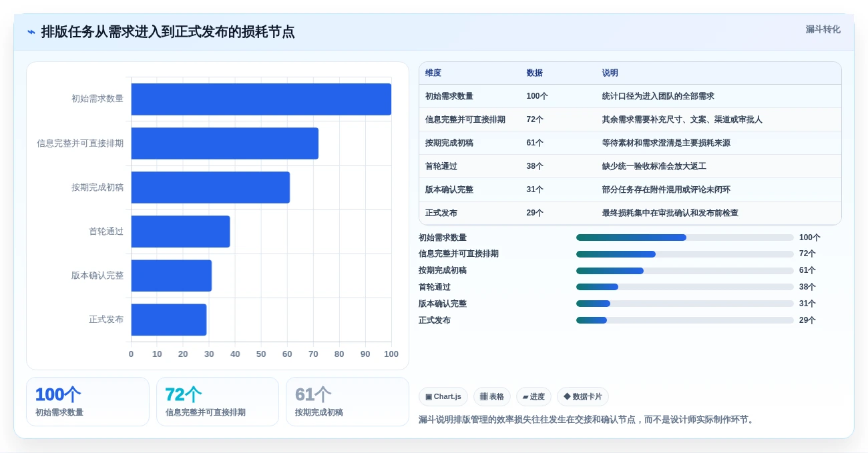
Task: Click the 61个 按期完成初稿 data card
Action: pos(347,402)
